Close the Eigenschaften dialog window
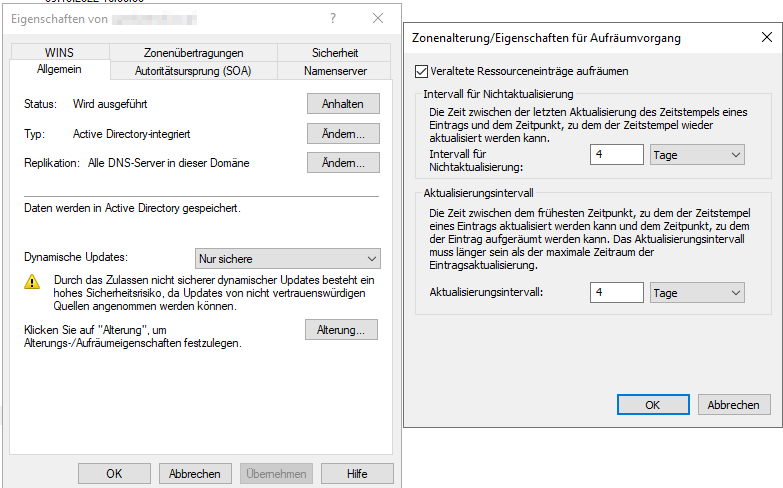Screen dimensions: 783x488 pyautogui.click(x=378, y=19)
